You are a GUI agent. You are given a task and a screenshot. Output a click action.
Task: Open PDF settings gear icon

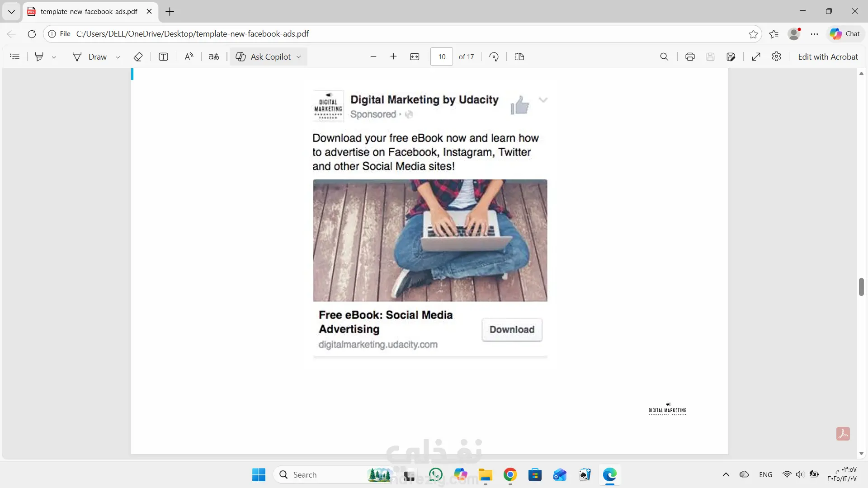[x=776, y=57]
